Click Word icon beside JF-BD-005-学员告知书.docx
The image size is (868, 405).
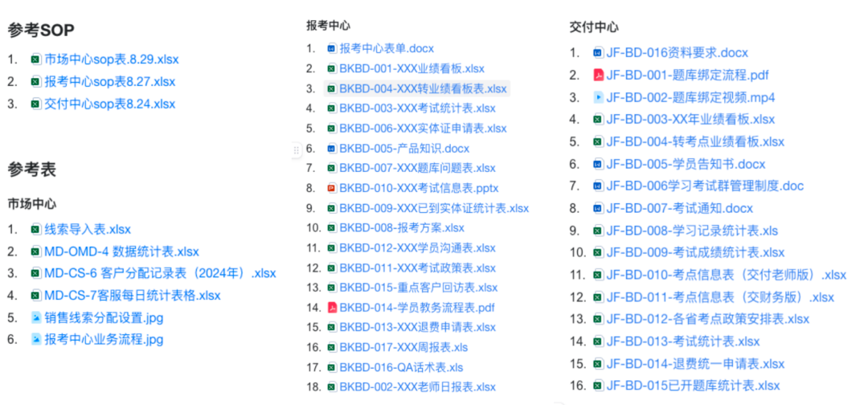coord(598,164)
